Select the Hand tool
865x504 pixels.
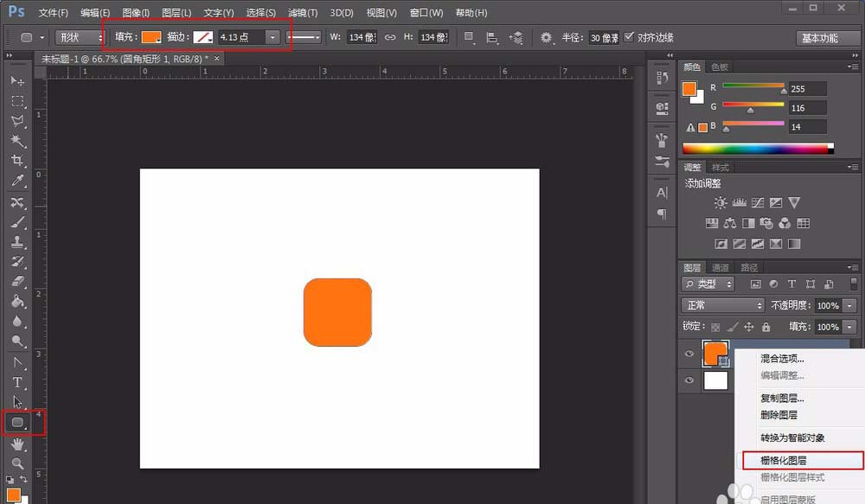[x=17, y=443]
